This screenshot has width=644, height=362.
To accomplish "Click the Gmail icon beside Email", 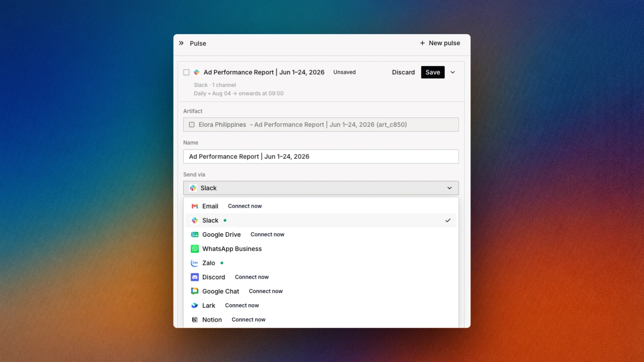I will (x=195, y=206).
